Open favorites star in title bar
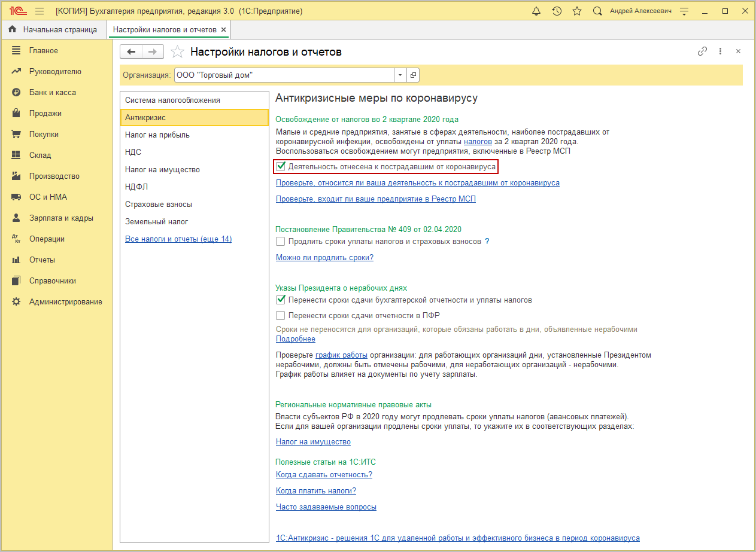This screenshot has height=552, width=756. click(577, 11)
